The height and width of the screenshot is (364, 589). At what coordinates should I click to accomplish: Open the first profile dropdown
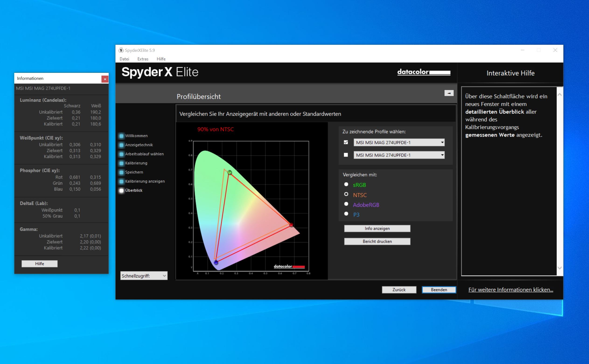coord(399,143)
